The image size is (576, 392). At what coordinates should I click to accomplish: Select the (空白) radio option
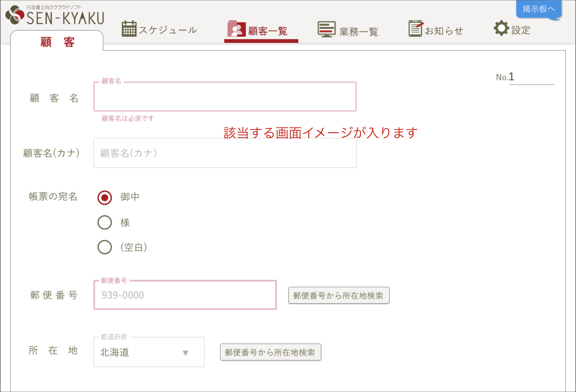pos(104,247)
